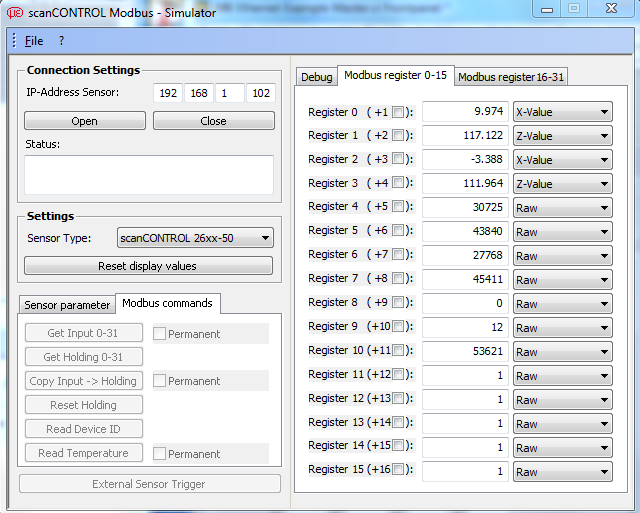Check the +12 checkbox for Register 11
The image size is (640, 513).
[398, 374]
